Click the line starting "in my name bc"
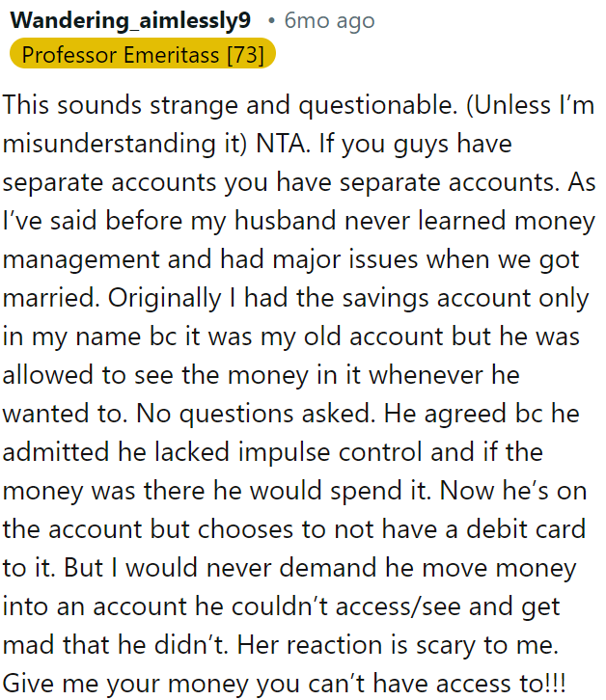The width and height of the screenshot is (606, 700). click(290, 337)
